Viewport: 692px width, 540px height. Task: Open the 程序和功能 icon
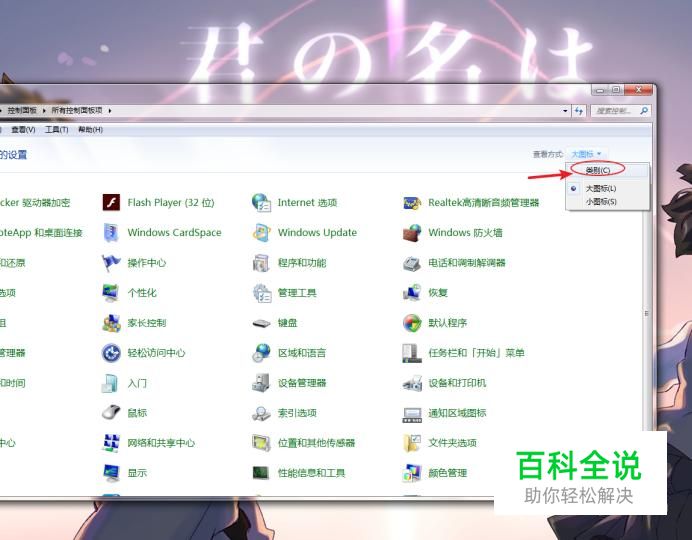pos(261,262)
